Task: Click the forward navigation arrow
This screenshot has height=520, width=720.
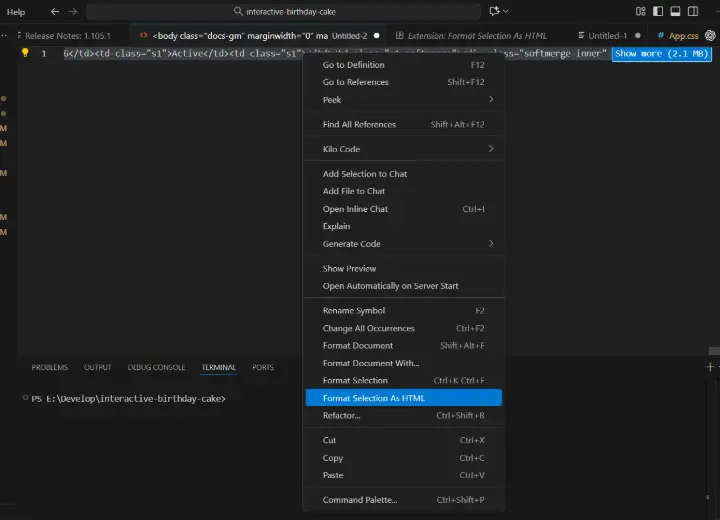Action: pos(72,12)
